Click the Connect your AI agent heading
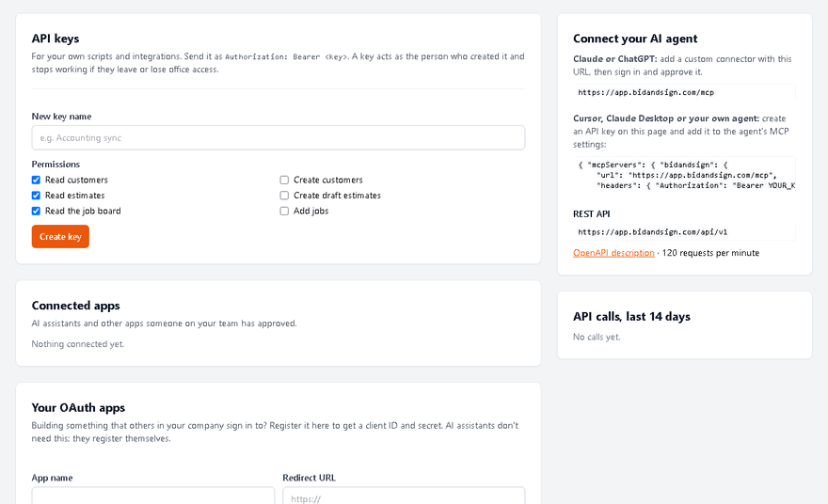This screenshot has width=828, height=504. (635, 39)
